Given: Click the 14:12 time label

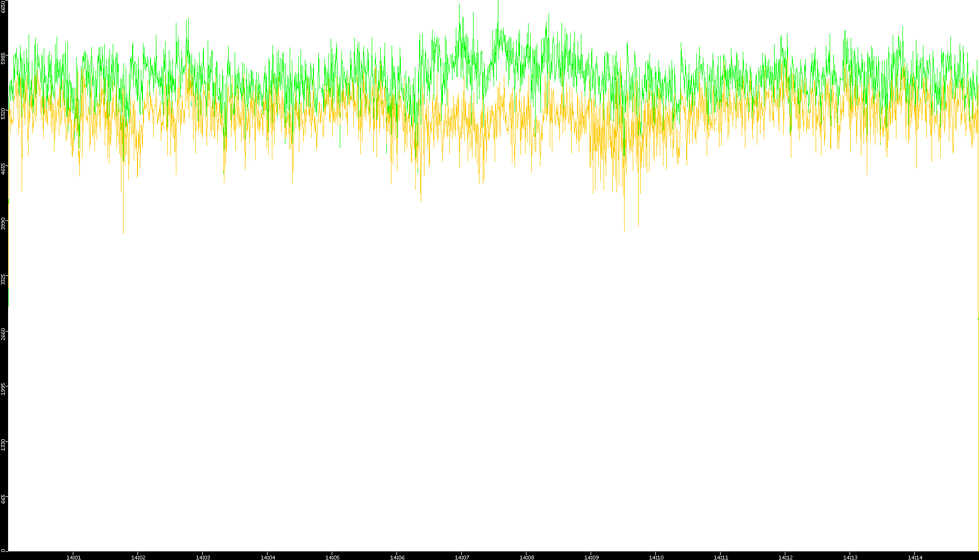Looking at the screenshot, I should [785, 557].
